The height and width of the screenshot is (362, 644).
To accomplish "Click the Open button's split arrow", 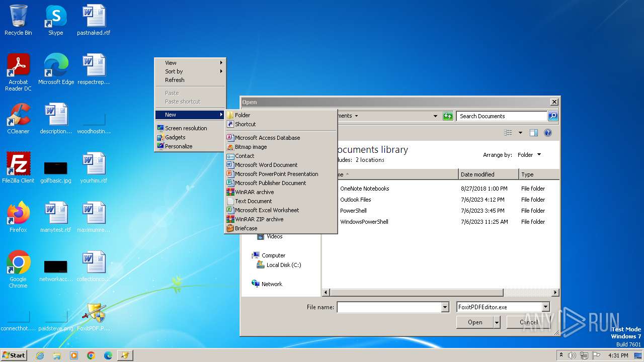I will (497, 322).
